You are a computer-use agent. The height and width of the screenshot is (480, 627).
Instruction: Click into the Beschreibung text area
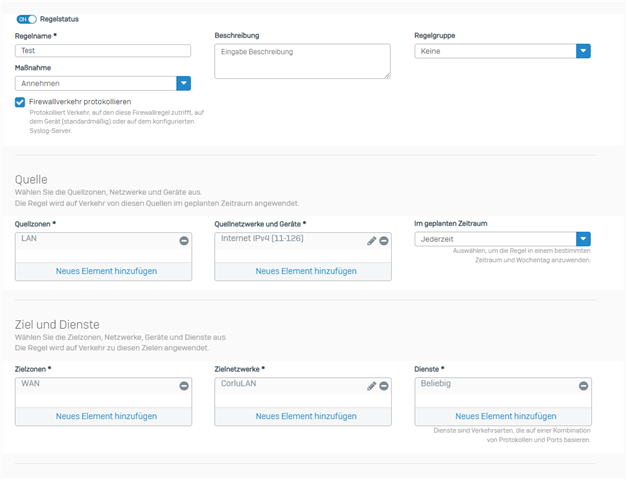(x=302, y=60)
